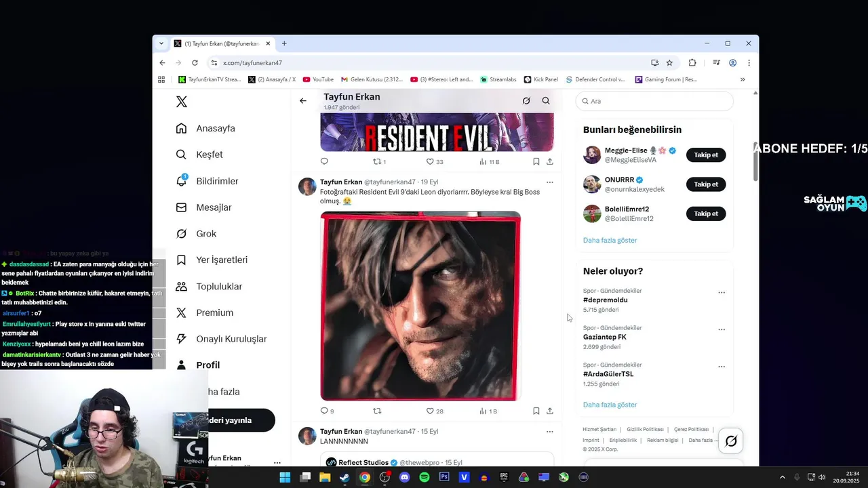Screen dimensions: 868x488
Task: Open more options on the LANNNNNNNN post
Action: (550, 432)
